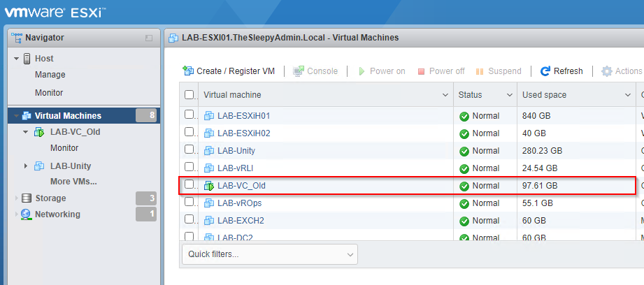Image resolution: width=644 pixels, height=285 pixels.
Task: Click the Create / Register VM icon
Action: pyautogui.click(x=188, y=71)
